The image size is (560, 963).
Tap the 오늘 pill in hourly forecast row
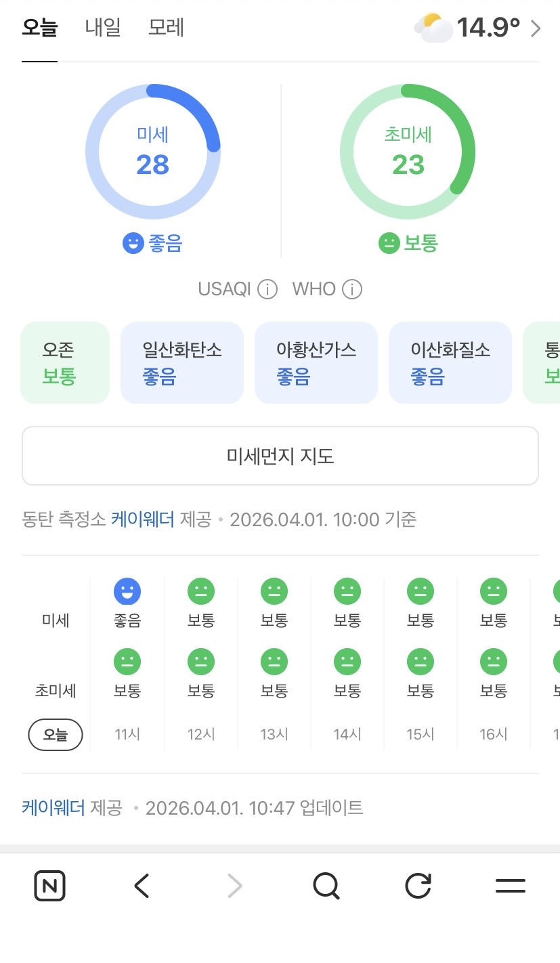click(55, 734)
